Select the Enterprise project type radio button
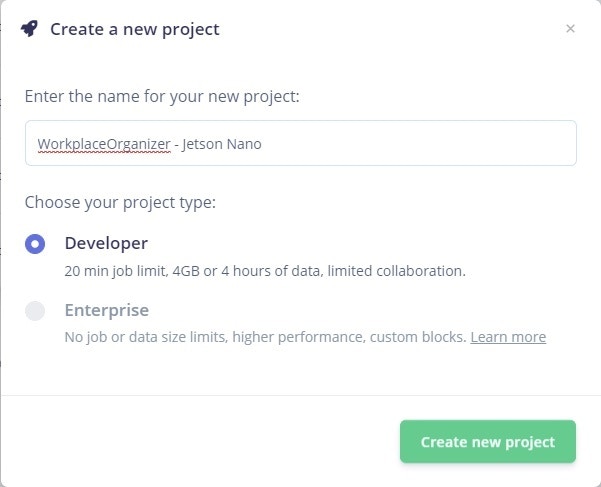This screenshot has width=601, height=487. click(35, 311)
